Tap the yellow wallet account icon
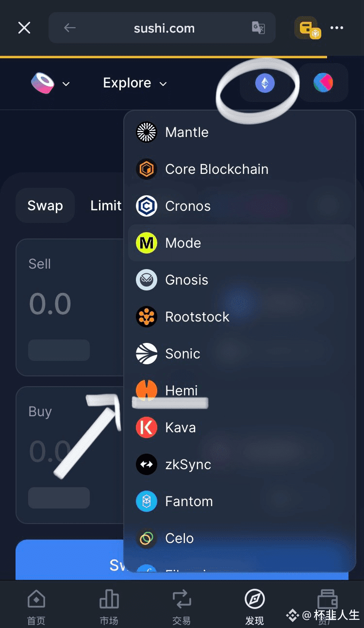The image size is (364, 628). (308, 29)
